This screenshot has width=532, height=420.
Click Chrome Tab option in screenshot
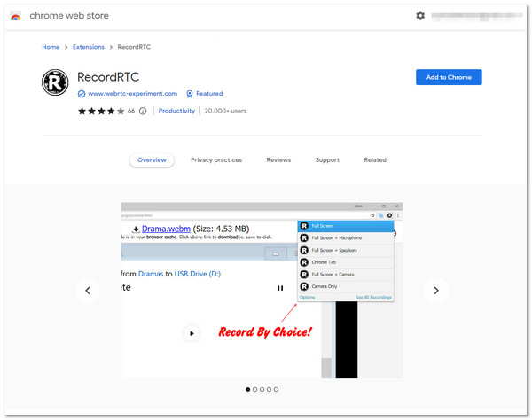pyautogui.click(x=346, y=262)
